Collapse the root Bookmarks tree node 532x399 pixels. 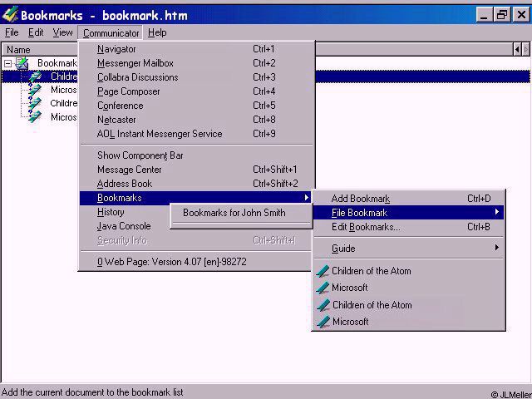pyautogui.click(x=7, y=63)
